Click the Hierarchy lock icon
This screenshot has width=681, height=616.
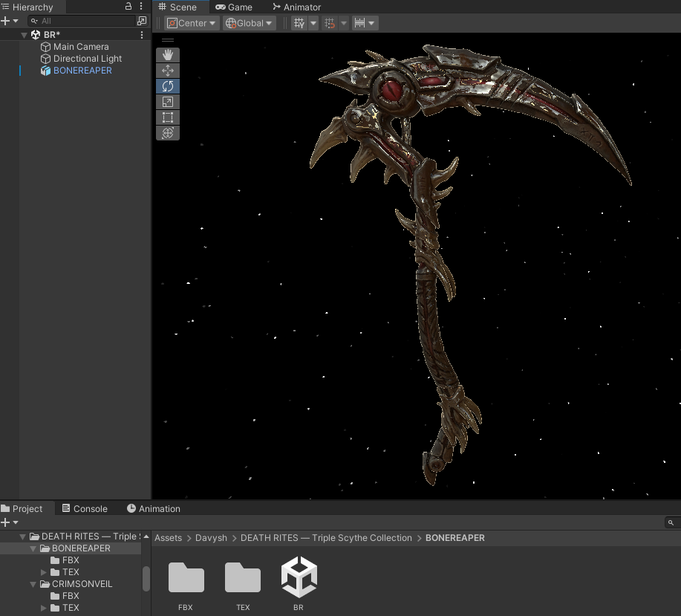(x=128, y=6)
